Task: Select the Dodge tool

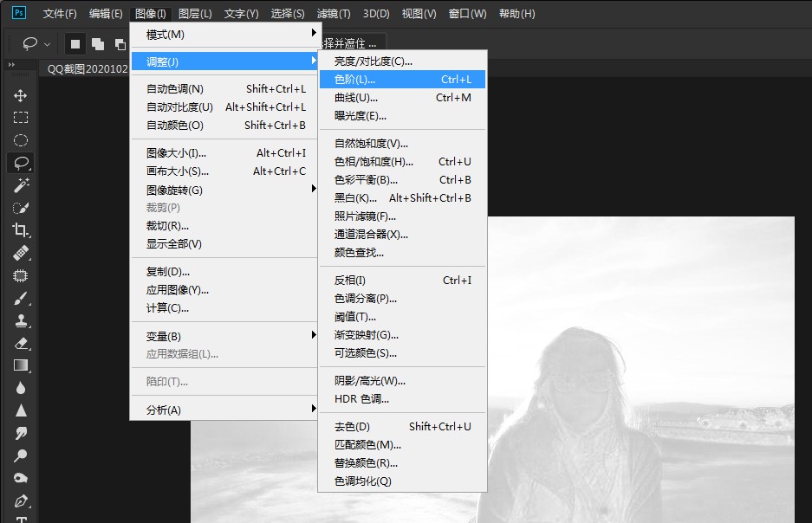Action: (21, 455)
